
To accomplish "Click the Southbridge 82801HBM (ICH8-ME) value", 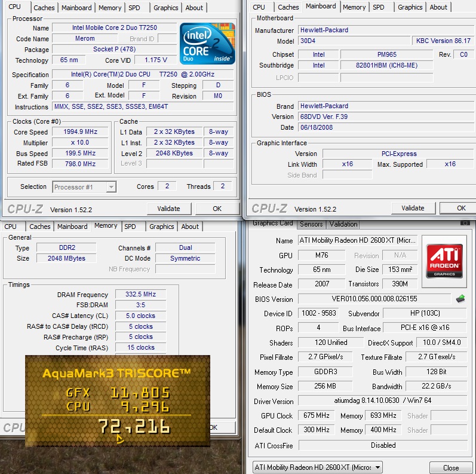I will pyautogui.click(x=387, y=65).
